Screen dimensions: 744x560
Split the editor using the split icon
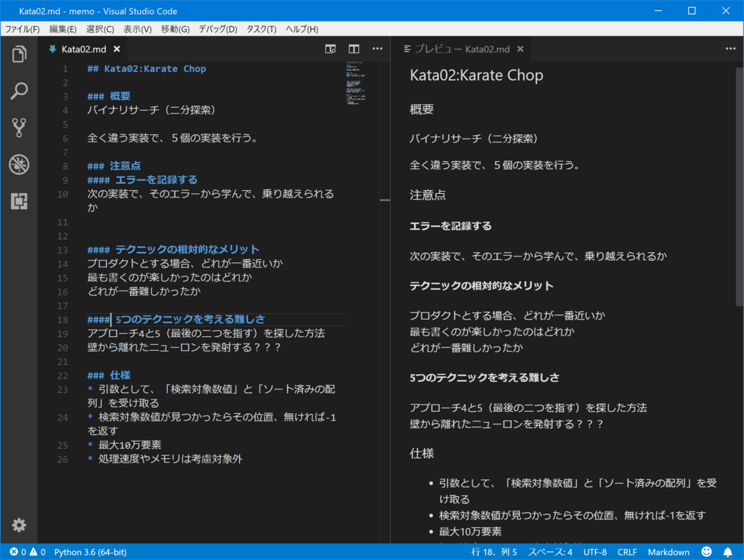(354, 49)
